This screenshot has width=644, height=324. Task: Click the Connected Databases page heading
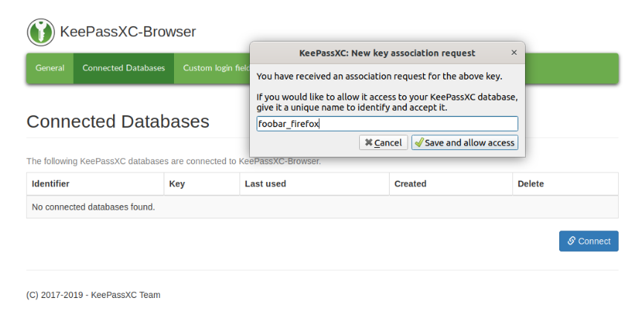point(118,122)
